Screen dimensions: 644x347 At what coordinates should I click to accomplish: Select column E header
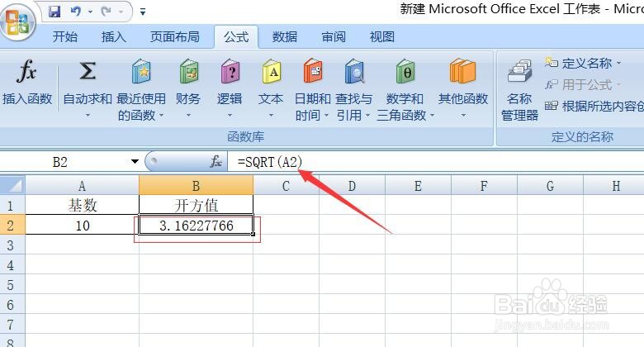click(418, 186)
